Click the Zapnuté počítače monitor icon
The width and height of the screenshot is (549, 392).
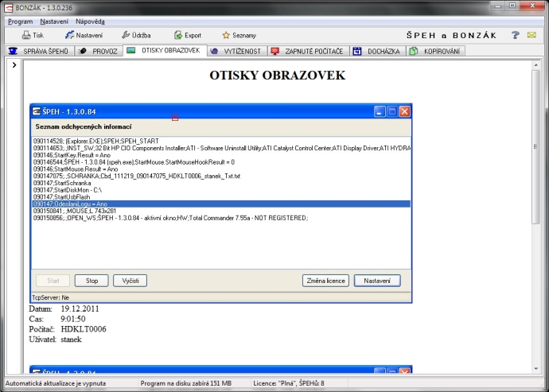275,51
